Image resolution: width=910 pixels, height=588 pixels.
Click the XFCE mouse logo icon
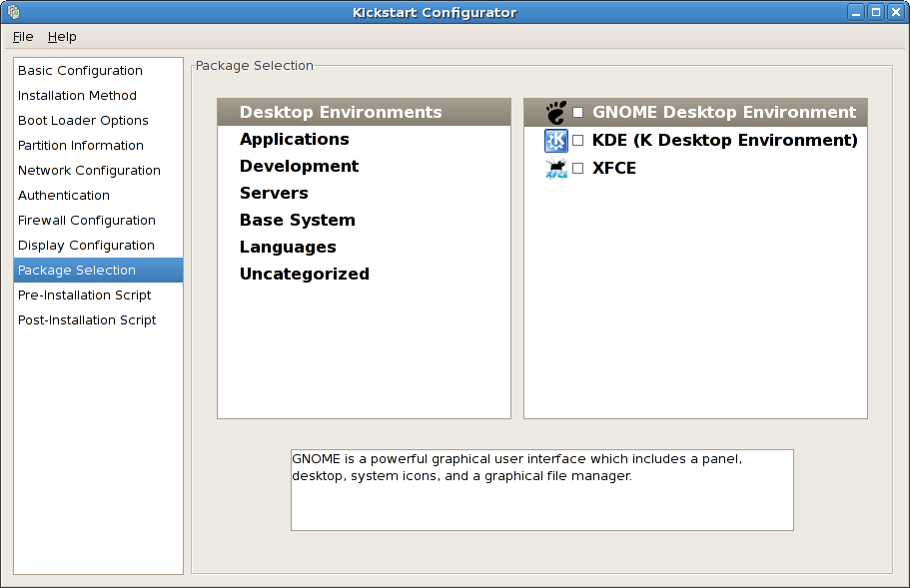(x=556, y=169)
